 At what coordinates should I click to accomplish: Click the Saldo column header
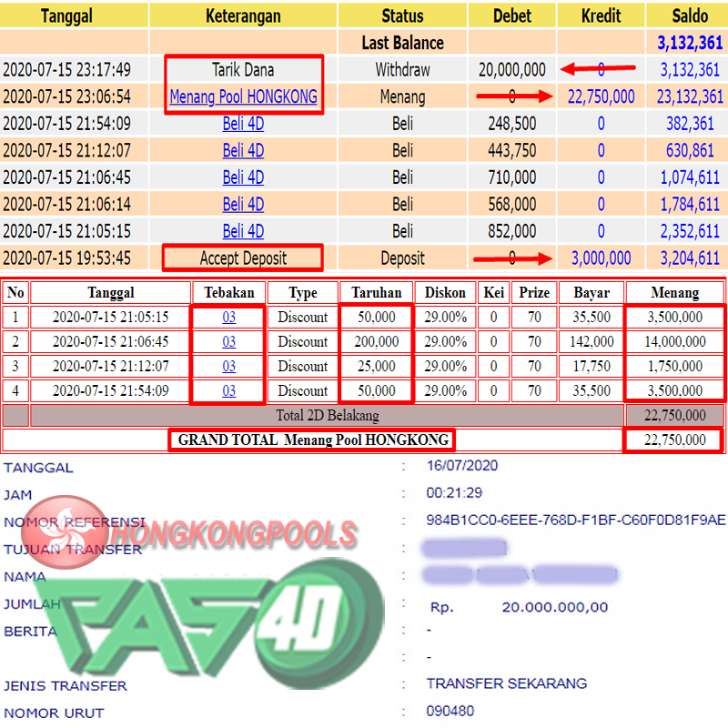[690, 15]
